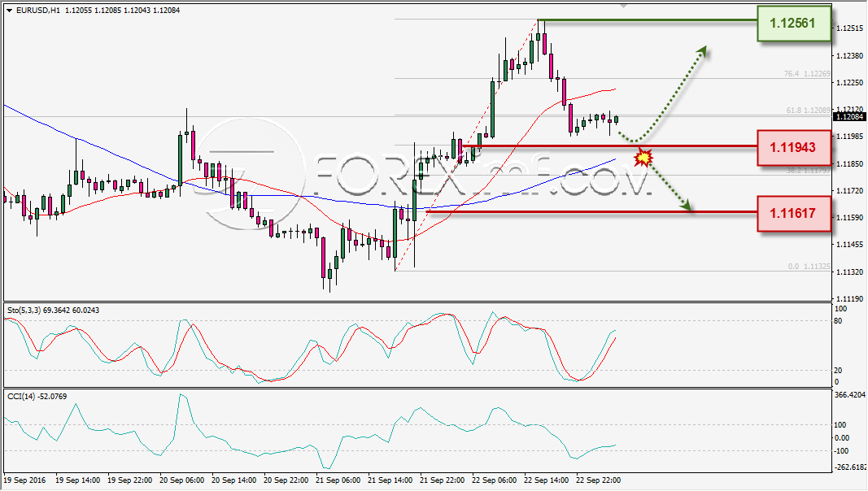Click the Sto(5,3,3) indicator label
Screen dimensions: 868x491
(53, 311)
